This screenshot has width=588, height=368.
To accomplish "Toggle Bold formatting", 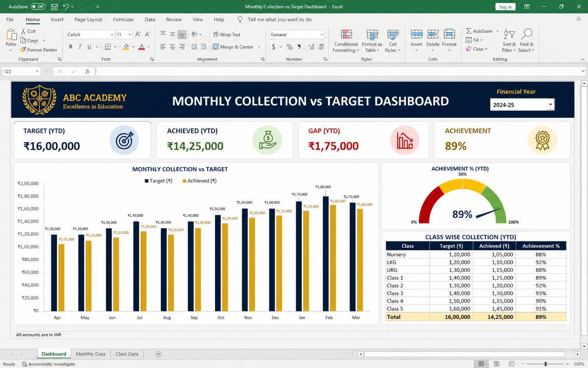I will tap(70, 46).
